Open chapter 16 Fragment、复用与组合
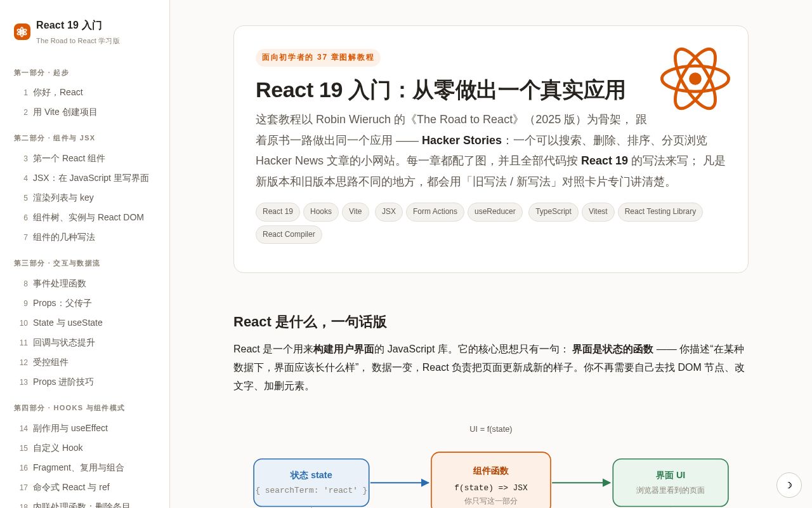The height and width of the screenshot is (508, 812). coord(84,467)
